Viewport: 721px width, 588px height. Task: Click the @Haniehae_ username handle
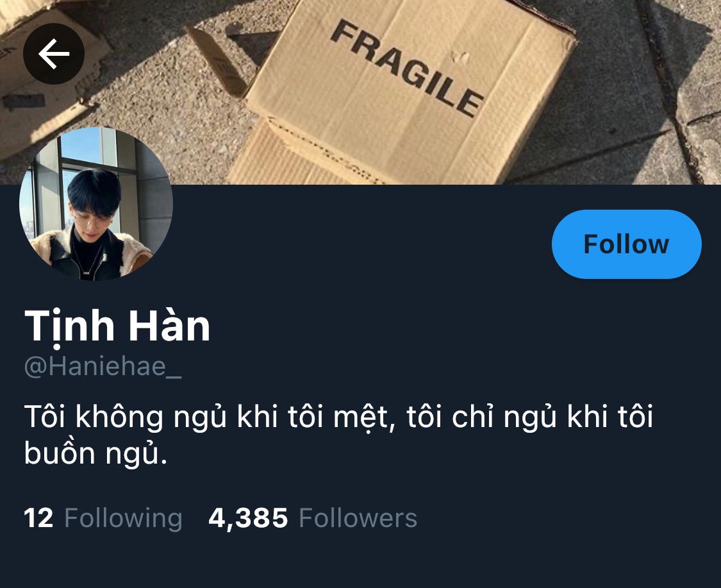coord(103,367)
